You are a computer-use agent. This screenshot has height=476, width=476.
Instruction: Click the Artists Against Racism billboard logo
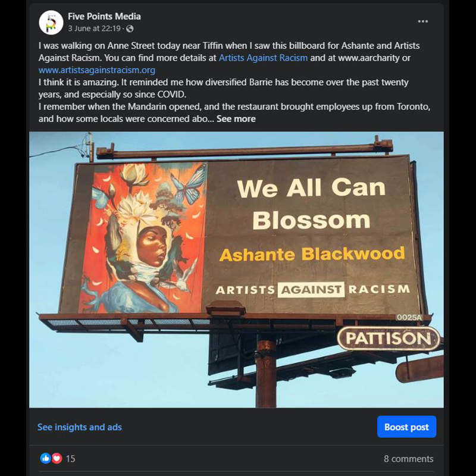[312, 290]
